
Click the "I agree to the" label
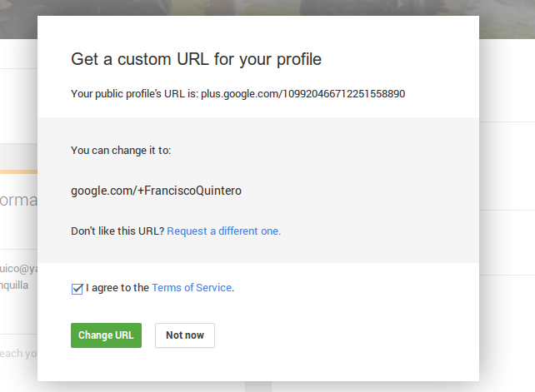117,288
